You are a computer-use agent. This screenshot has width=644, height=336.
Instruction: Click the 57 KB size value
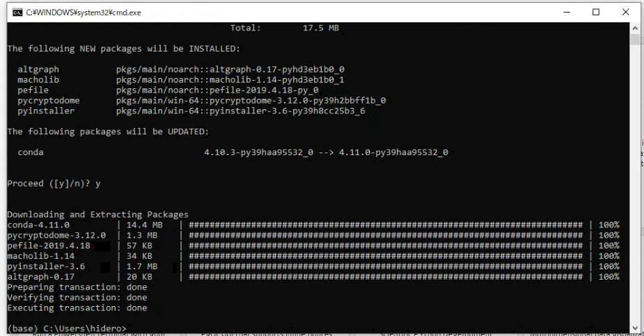point(139,246)
